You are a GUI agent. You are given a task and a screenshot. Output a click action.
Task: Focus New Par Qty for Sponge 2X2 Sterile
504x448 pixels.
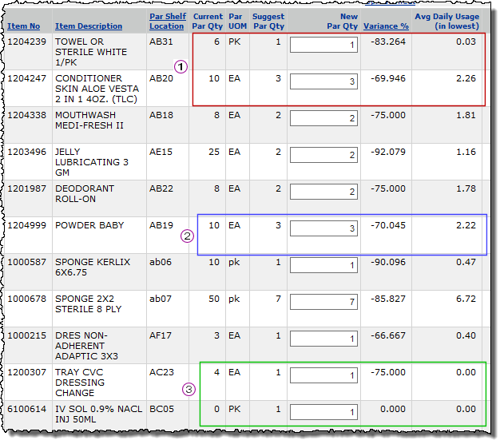point(323,302)
